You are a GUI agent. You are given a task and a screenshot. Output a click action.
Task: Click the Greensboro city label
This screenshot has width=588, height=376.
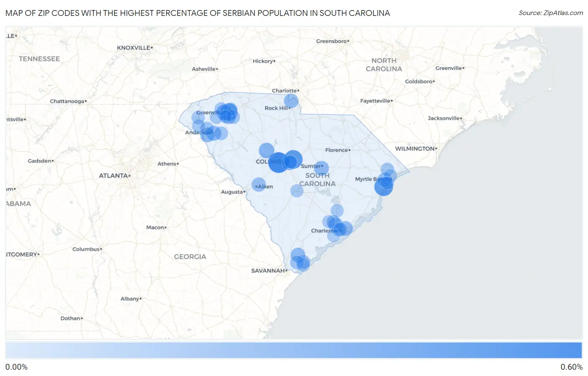coord(332,41)
